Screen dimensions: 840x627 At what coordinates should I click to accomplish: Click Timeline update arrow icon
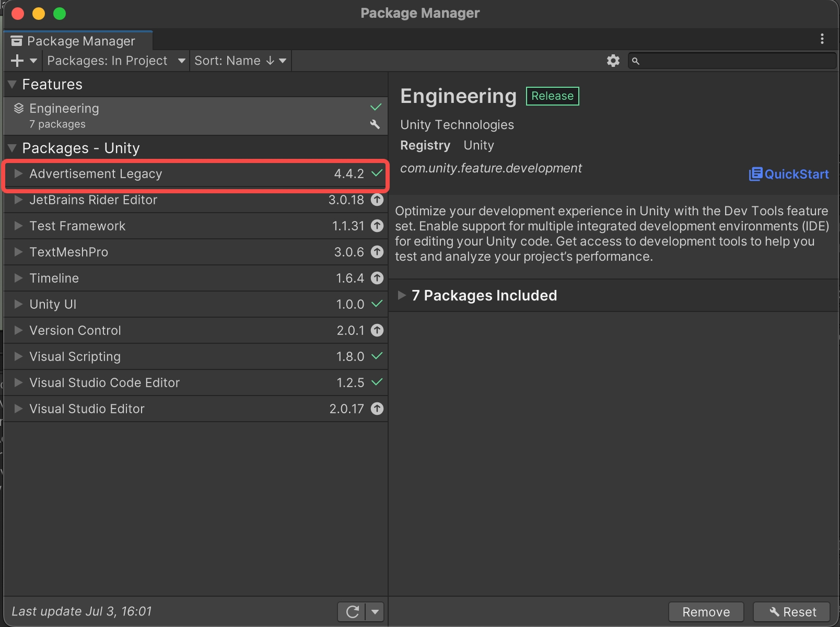[x=377, y=278]
